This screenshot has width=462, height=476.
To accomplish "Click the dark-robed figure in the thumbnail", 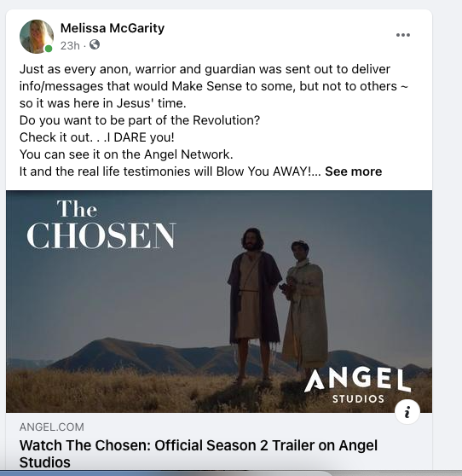I will [x=254, y=304].
